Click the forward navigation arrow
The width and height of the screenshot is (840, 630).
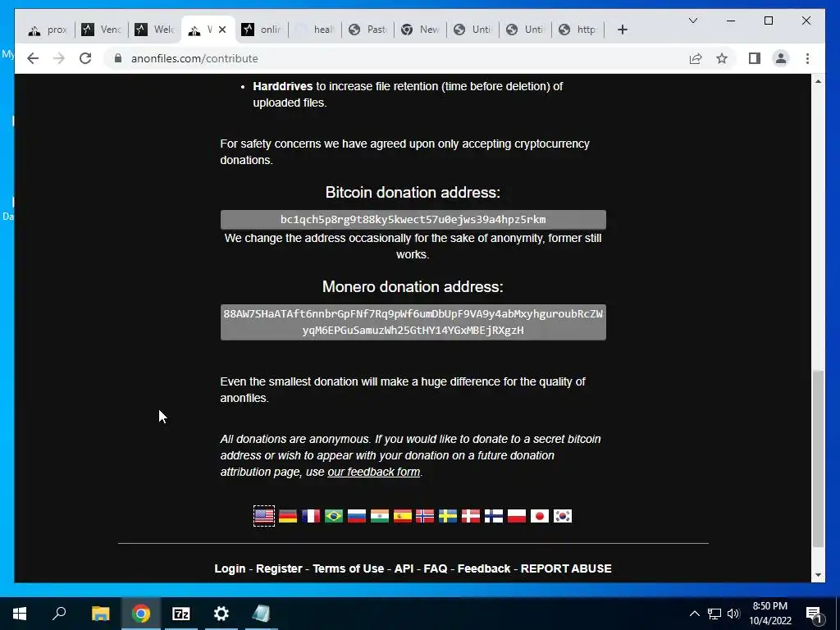point(59,58)
